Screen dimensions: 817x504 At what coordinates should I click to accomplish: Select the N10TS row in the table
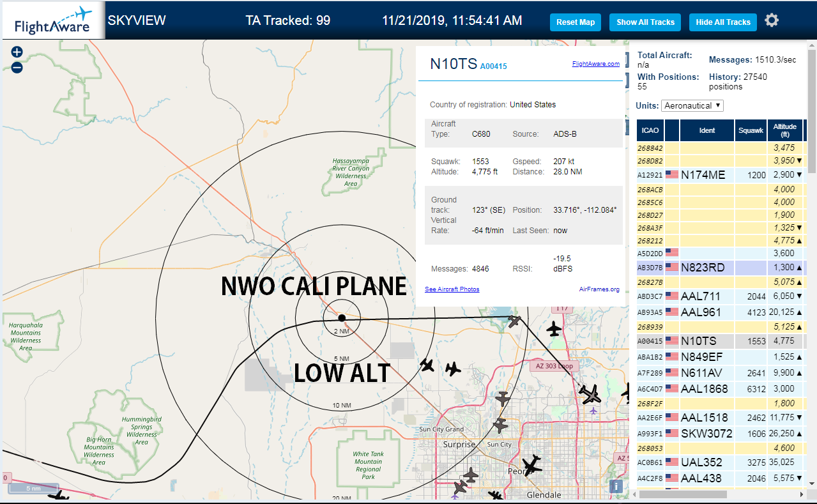pos(721,340)
